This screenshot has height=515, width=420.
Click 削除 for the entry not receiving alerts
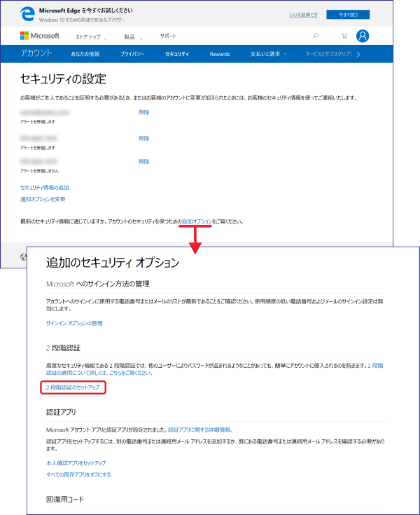tap(144, 161)
